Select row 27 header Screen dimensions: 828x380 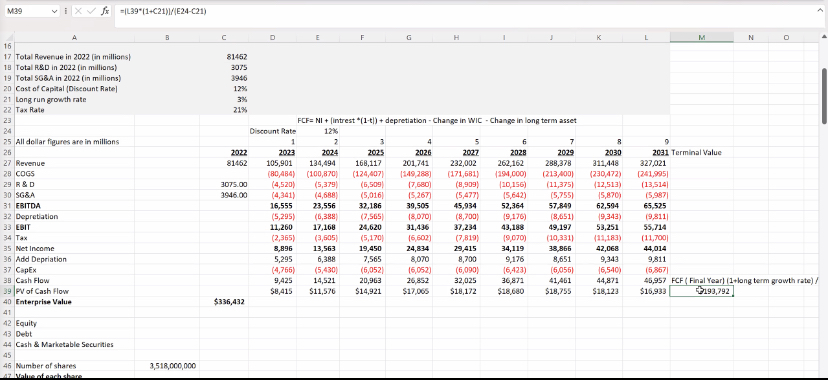(6, 164)
